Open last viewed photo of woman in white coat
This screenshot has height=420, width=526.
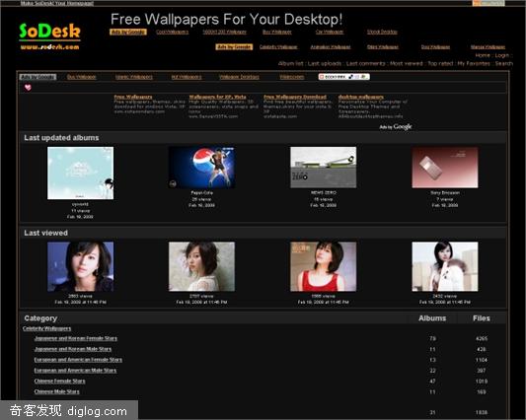click(445, 266)
